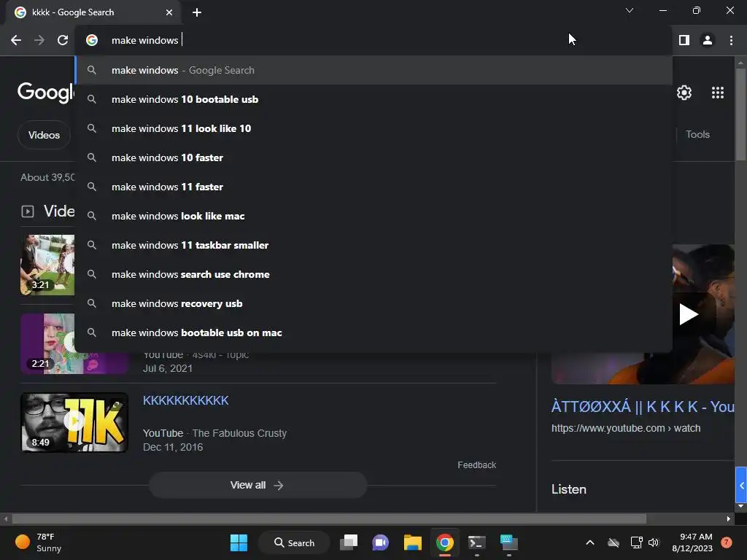Open Google quick settings gear icon

[684, 93]
